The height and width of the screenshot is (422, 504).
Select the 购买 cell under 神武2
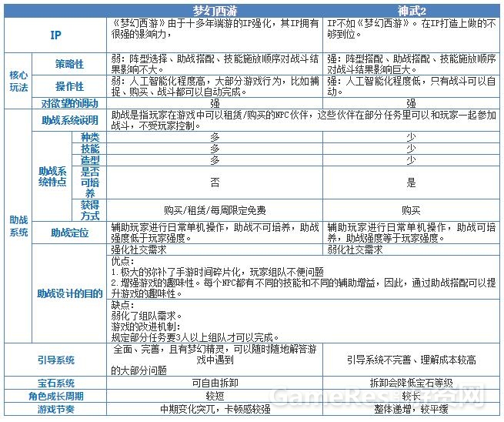coord(411,210)
